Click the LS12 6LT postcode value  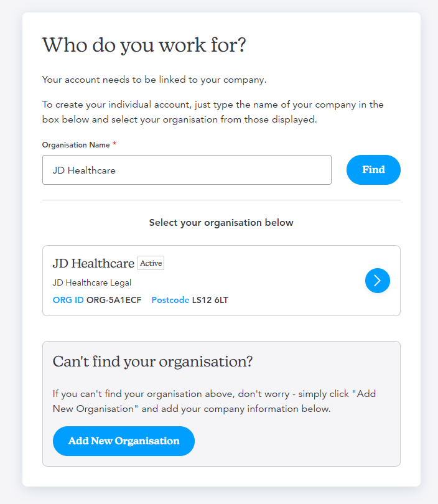[210, 300]
